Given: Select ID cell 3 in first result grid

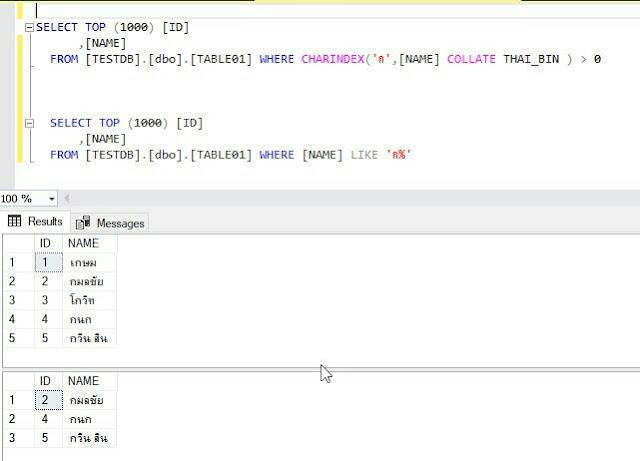Looking at the screenshot, I should 49,300.
